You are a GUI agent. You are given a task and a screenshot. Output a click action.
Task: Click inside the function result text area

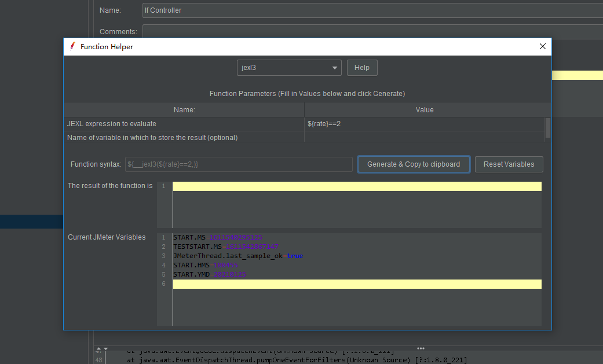[x=357, y=204]
